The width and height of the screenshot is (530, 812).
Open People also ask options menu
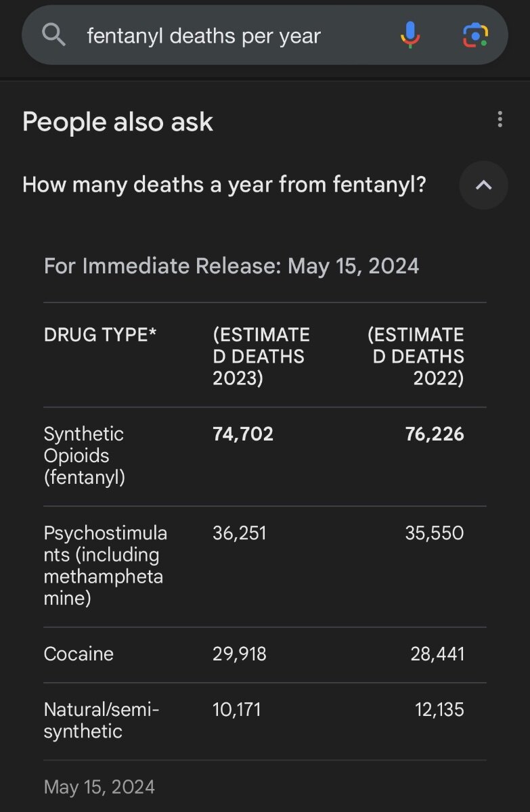click(x=500, y=120)
